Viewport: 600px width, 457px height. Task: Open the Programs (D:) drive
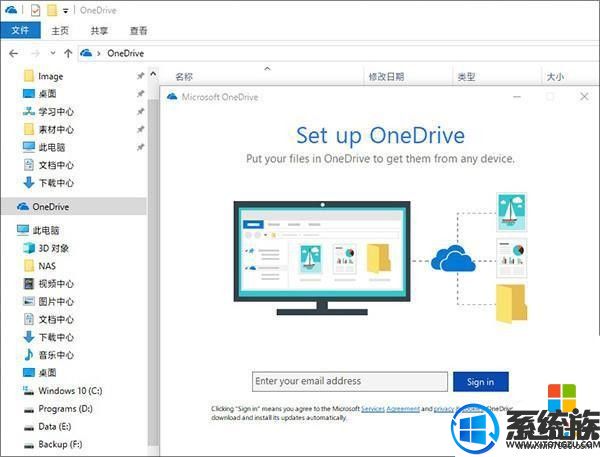coord(65,408)
